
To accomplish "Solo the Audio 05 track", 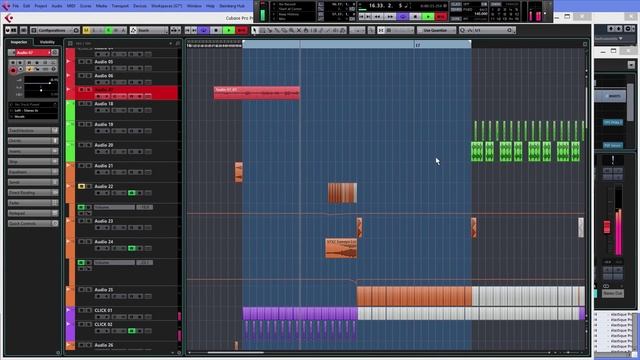I will 89,62.
